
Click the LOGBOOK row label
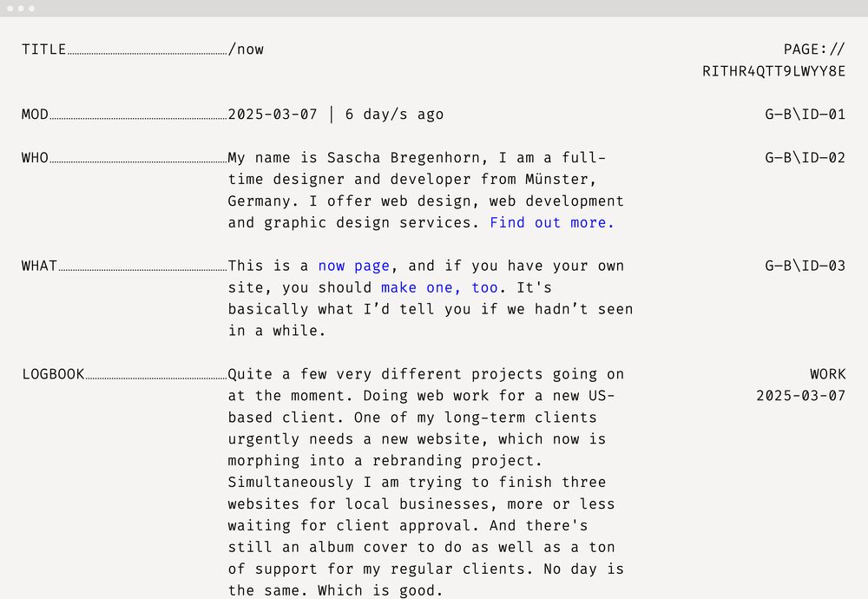pyautogui.click(x=53, y=375)
